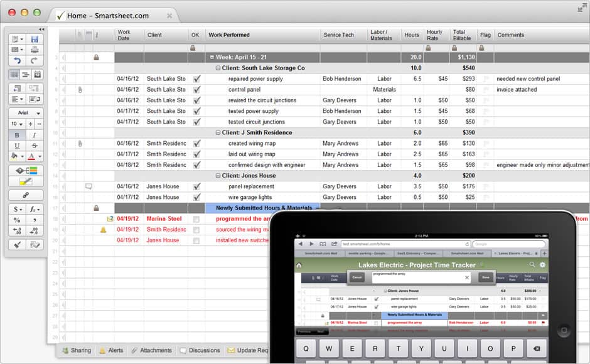
Task: Click the strikethrough button
Action: 35,146
